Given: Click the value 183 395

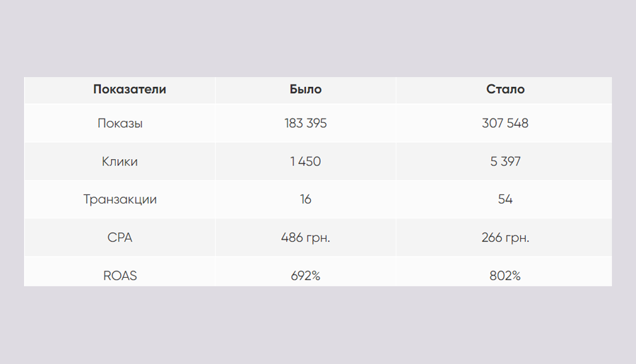Looking at the screenshot, I should click(x=305, y=124).
